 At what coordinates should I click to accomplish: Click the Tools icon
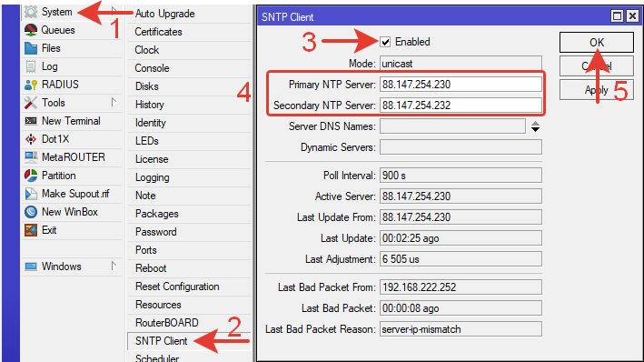pos(31,103)
